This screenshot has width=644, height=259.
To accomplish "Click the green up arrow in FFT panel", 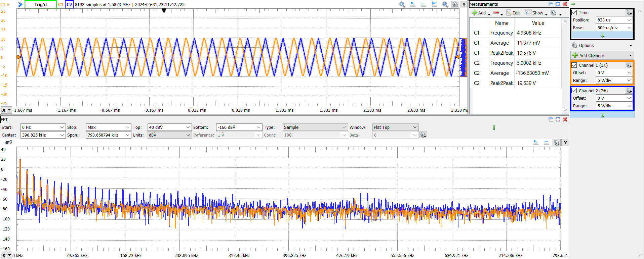I will click(x=494, y=127).
